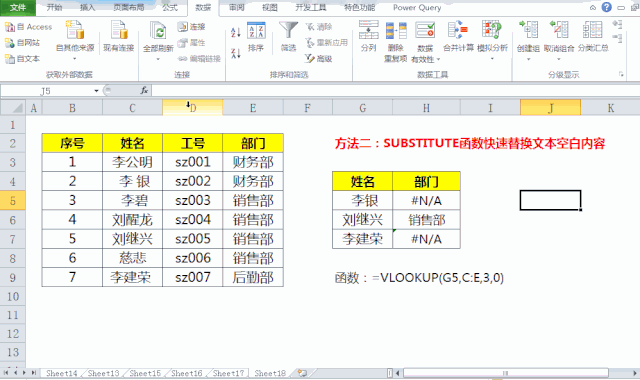640x380 pixels.
Task: Click the 合并计算 consolidate icon
Action: tap(458, 31)
